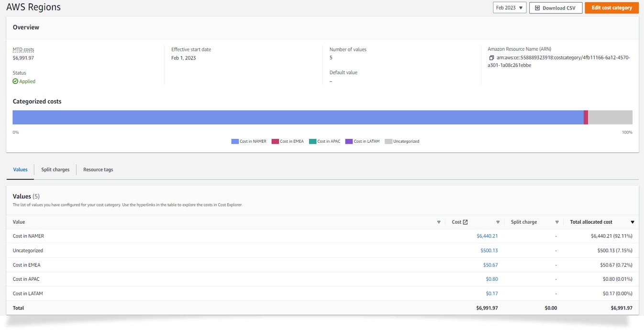Click the external link icon beside Cost header
The width and height of the screenshot is (644, 331).
tap(466, 222)
